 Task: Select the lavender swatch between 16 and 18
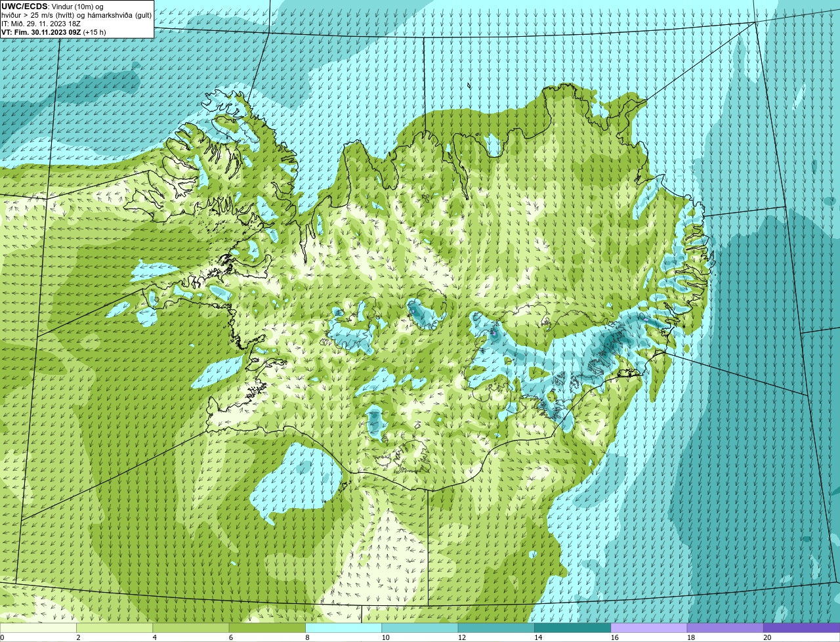tap(649, 628)
